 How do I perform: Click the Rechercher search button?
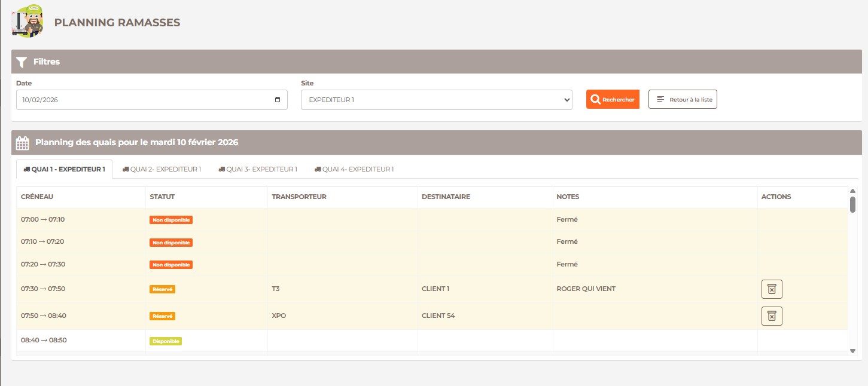613,99
